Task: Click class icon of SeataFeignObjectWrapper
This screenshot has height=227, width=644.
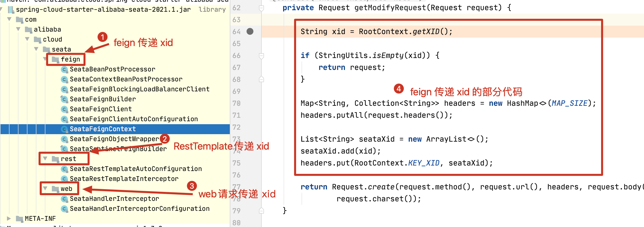Action: click(x=65, y=139)
